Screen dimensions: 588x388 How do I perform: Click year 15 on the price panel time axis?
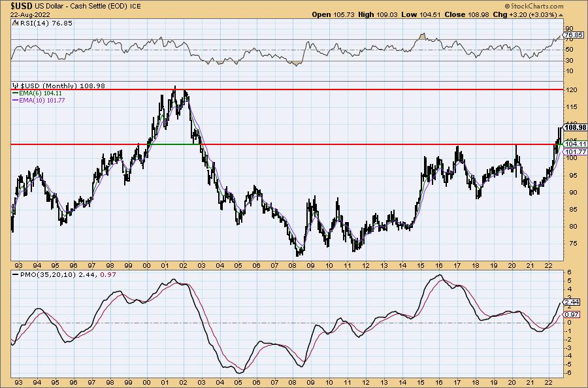[420, 265]
